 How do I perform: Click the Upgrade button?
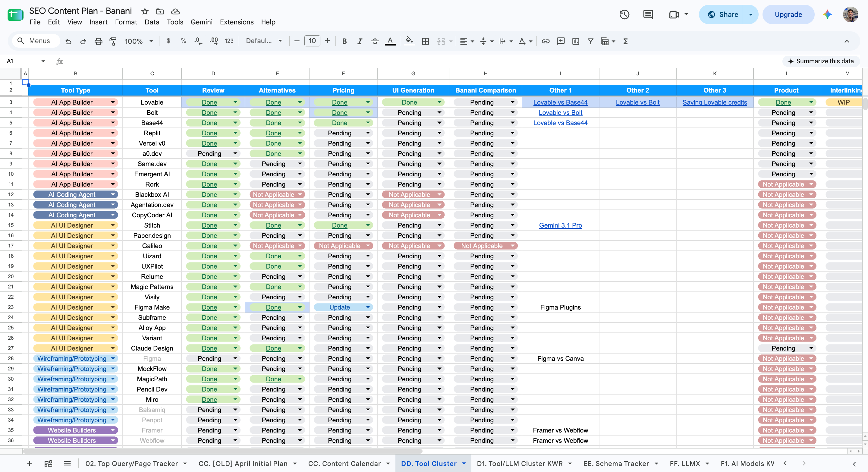788,14
